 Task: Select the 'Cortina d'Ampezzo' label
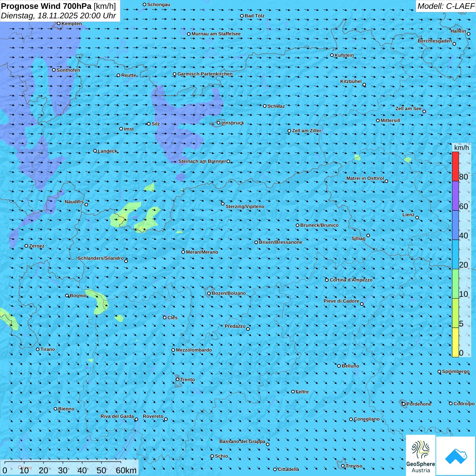point(351,280)
